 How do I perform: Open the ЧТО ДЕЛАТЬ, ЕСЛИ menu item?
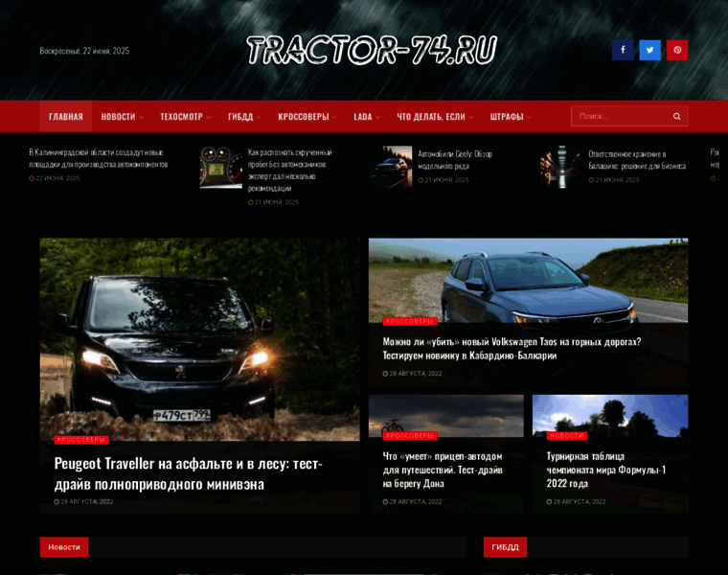pos(431,117)
